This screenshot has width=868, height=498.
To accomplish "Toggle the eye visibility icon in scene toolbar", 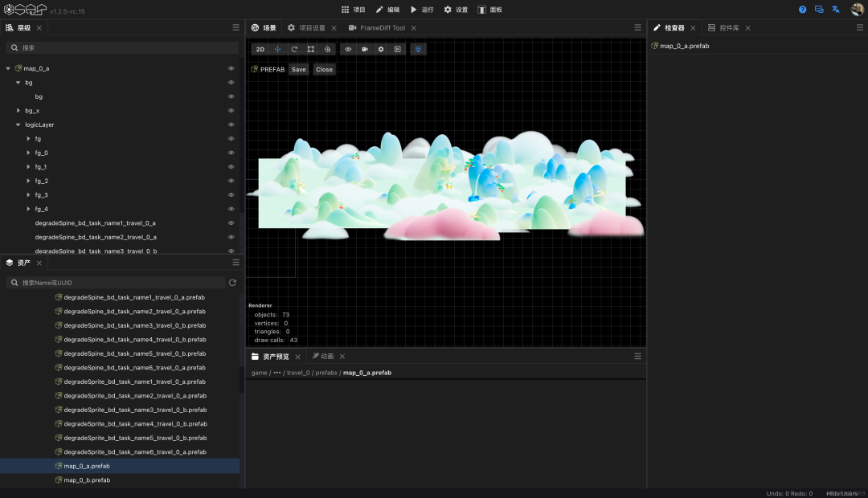I will coord(348,49).
